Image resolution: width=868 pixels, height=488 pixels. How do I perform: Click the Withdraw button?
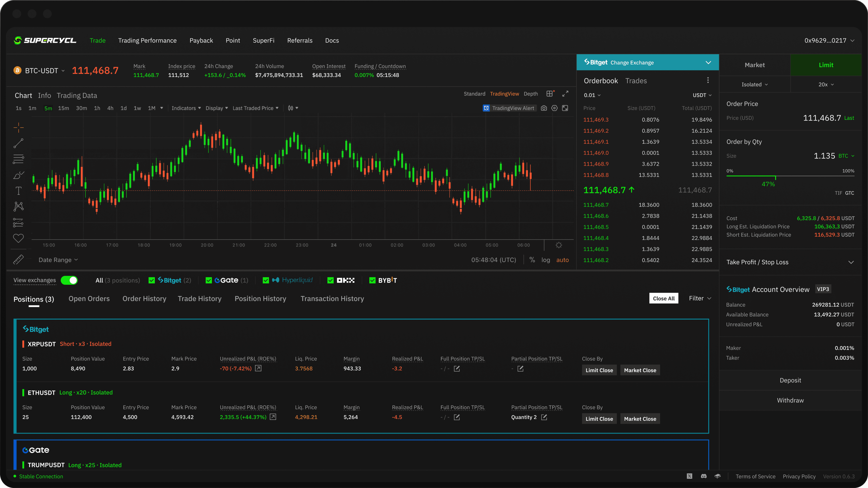pyautogui.click(x=790, y=400)
